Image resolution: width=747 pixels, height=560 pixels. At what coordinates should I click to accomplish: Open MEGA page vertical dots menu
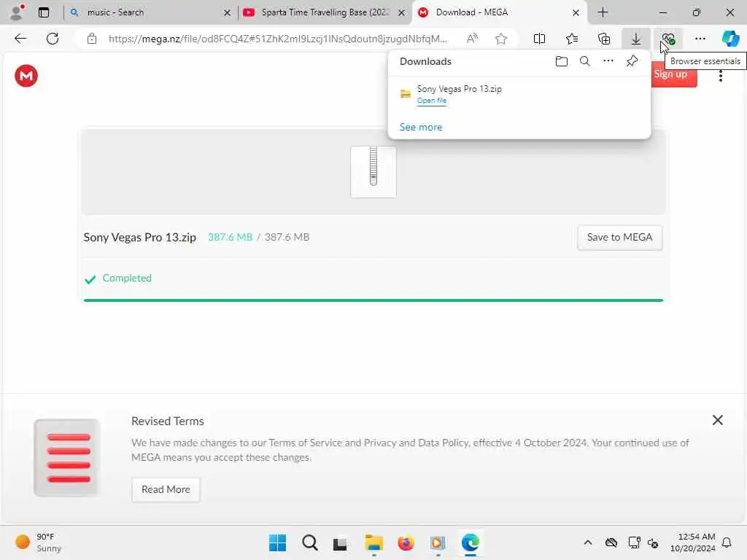coord(720,76)
